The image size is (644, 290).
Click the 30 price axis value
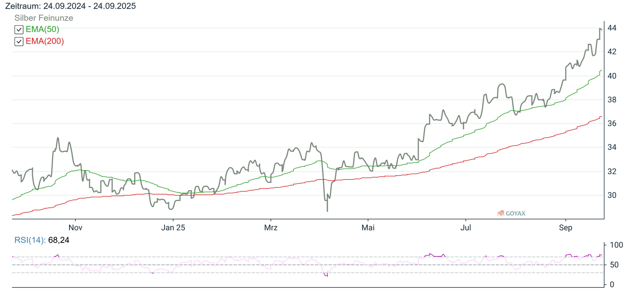coord(612,195)
